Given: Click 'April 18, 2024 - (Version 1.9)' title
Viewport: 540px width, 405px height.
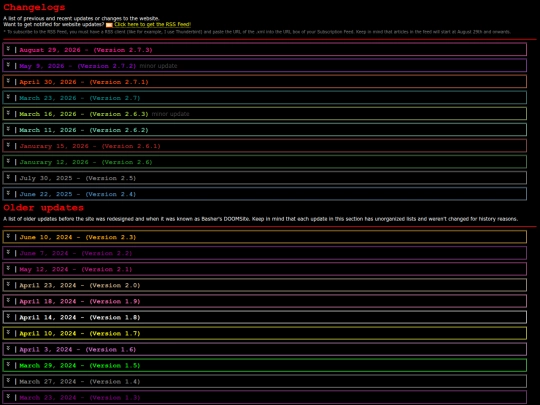Looking at the screenshot, I should 80,301.
